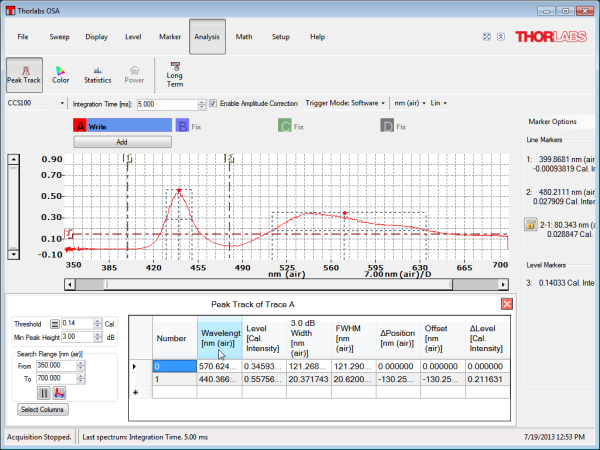Open the Long Term analysis tool
600x450 pixels.
pyautogui.click(x=174, y=73)
